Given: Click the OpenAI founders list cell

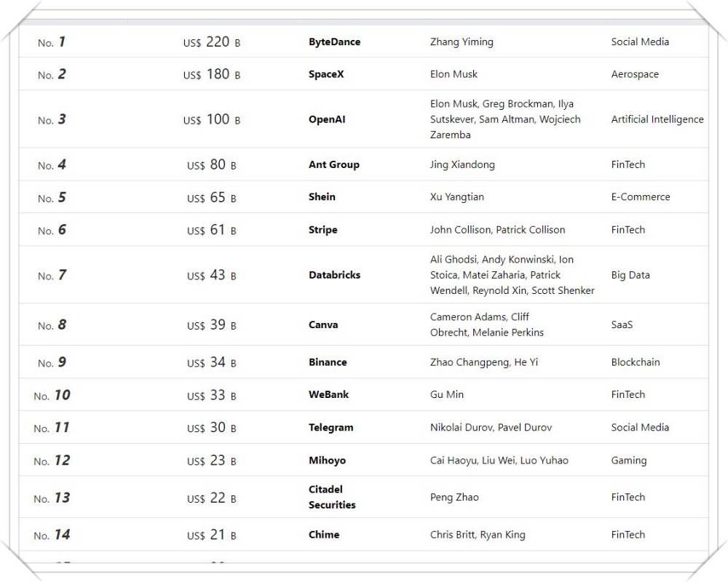Looking at the screenshot, I should 505,119.
